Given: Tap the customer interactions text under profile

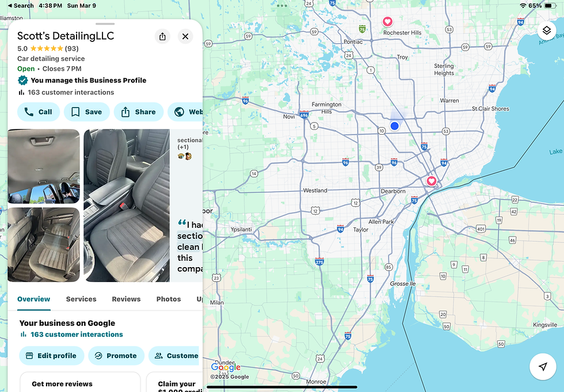Looking at the screenshot, I should (x=66, y=93).
